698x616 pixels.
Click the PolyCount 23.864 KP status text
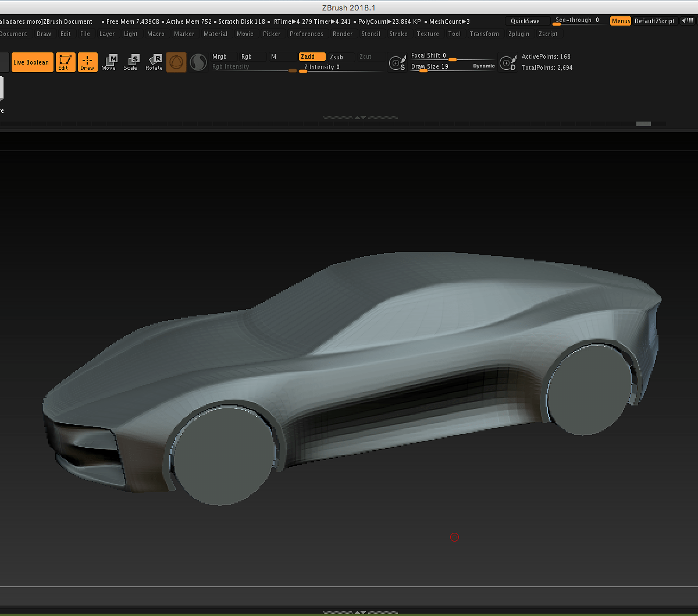pos(389,22)
